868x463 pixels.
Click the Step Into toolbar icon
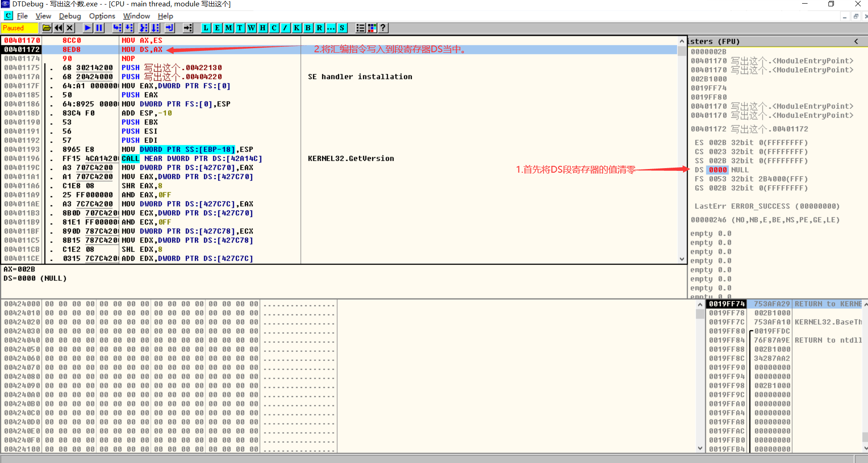click(117, 28)
